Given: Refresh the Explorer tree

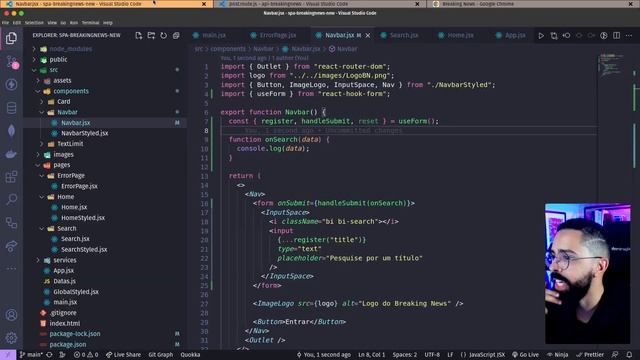Looking at the screenshot, I should 164,36.
